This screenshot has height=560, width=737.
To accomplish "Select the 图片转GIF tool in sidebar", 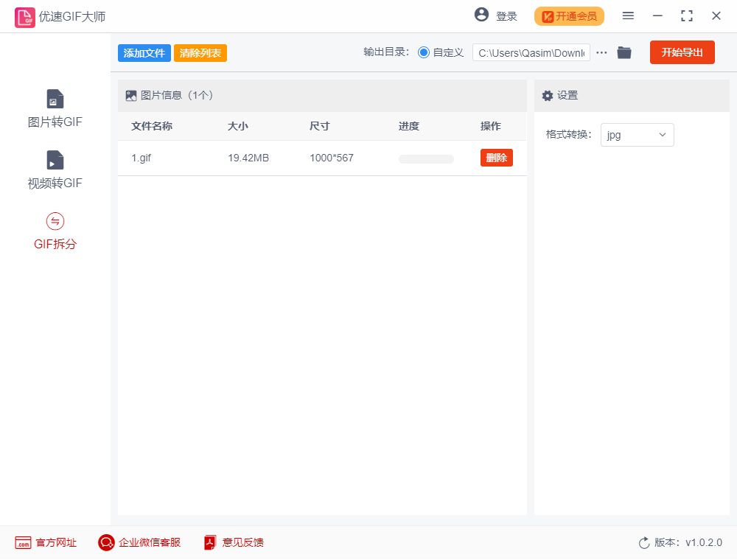I will click(55, 107).
